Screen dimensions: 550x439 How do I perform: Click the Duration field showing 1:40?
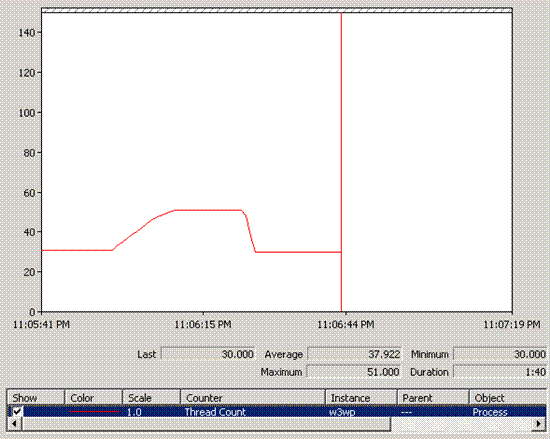click(x=500, y=371)
